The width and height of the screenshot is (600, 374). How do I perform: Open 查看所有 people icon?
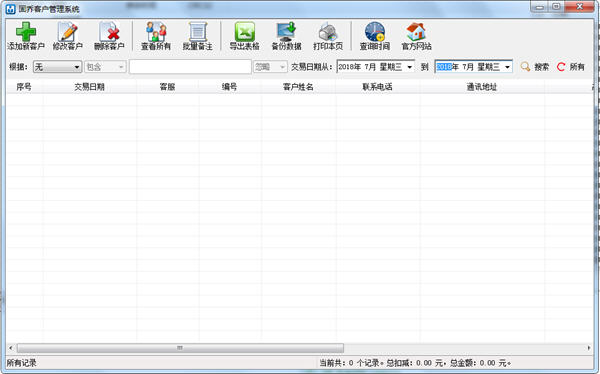[x=156, y=32]
